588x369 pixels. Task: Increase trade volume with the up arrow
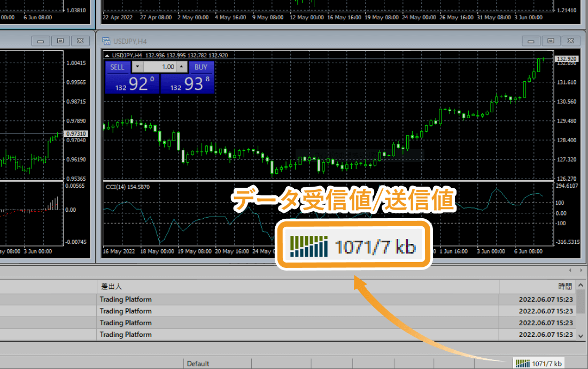coord(182,67)
